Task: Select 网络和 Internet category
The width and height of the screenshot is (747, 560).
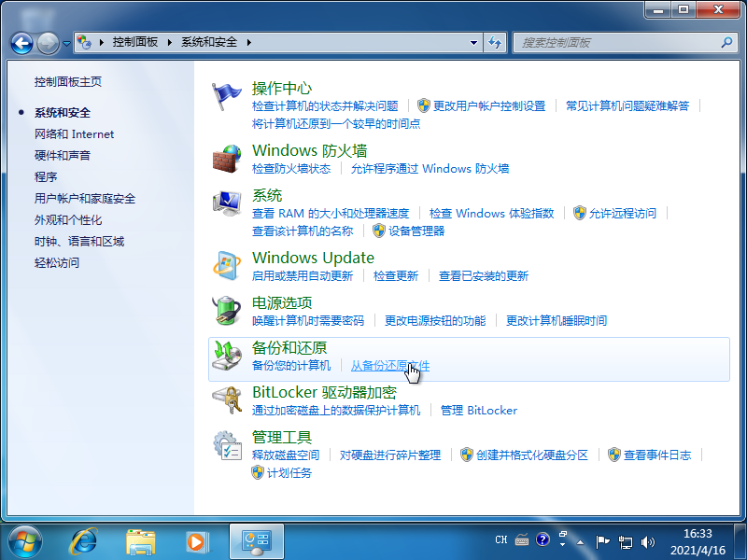Action: 75,134
